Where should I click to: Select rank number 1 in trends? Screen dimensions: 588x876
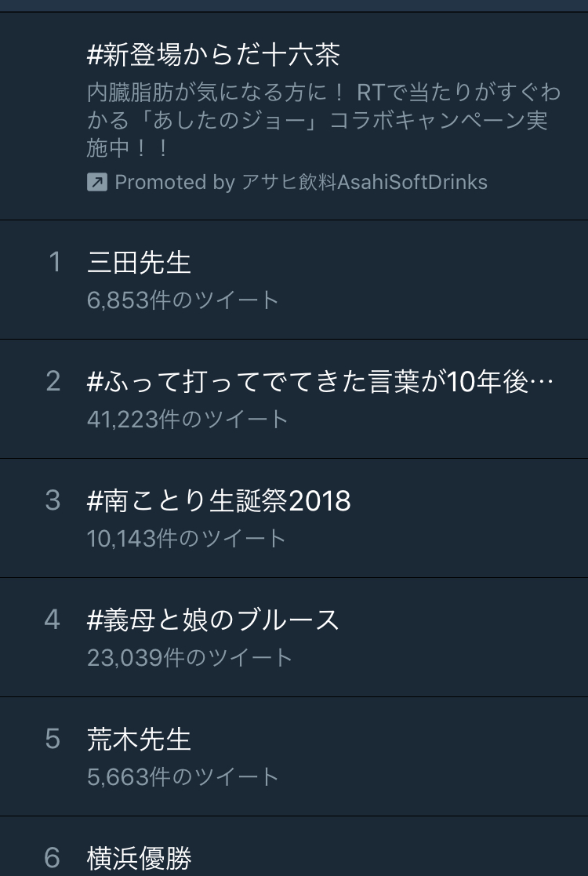pyautogui.click(x=54, y=263)
